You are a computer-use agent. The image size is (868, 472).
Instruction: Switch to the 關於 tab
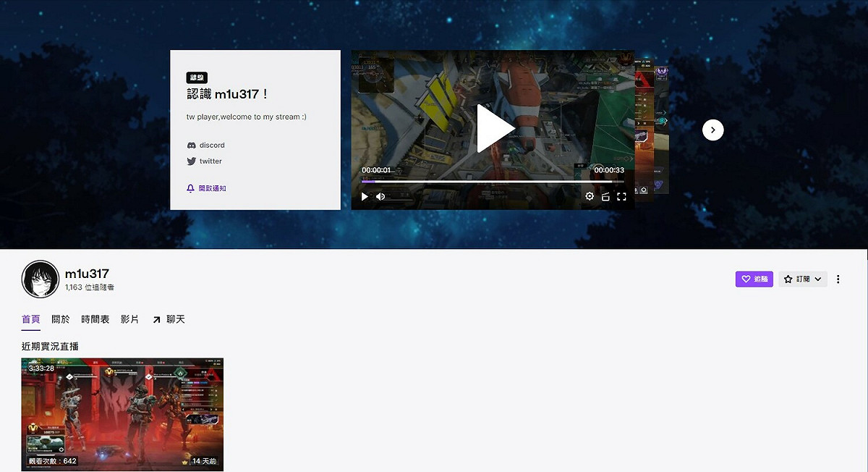click(61, 319)
